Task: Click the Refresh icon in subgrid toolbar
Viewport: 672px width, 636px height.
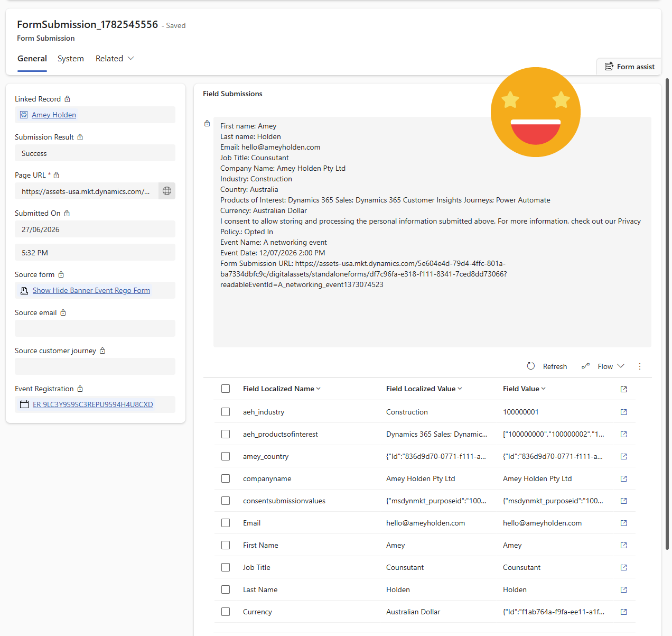Action: click(531, 366)
